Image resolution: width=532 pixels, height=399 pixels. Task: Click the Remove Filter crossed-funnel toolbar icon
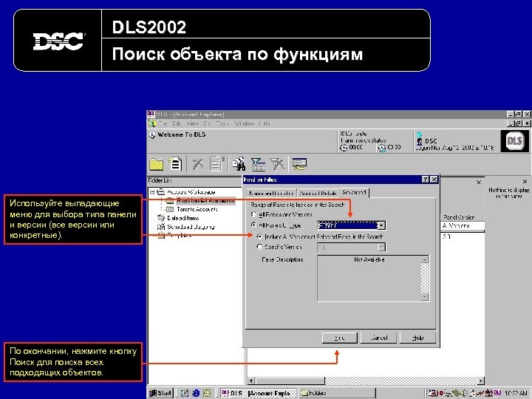click(277, 165)
